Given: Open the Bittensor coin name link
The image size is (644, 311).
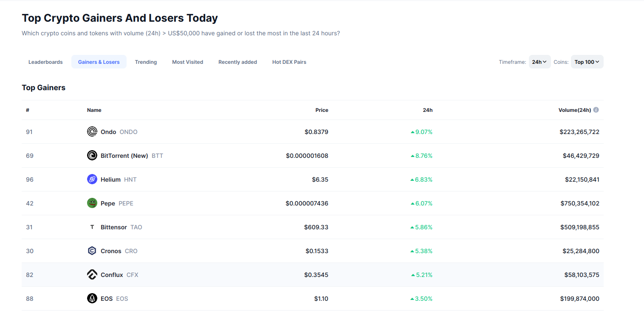Looking at the screenshot, I should pyautogui.click(x=114, y=227).
